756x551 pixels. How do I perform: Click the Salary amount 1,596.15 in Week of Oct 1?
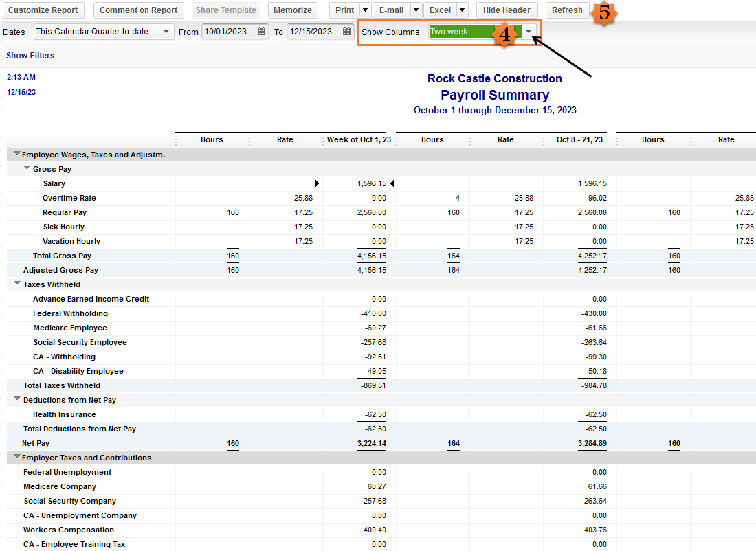[372, 183]
